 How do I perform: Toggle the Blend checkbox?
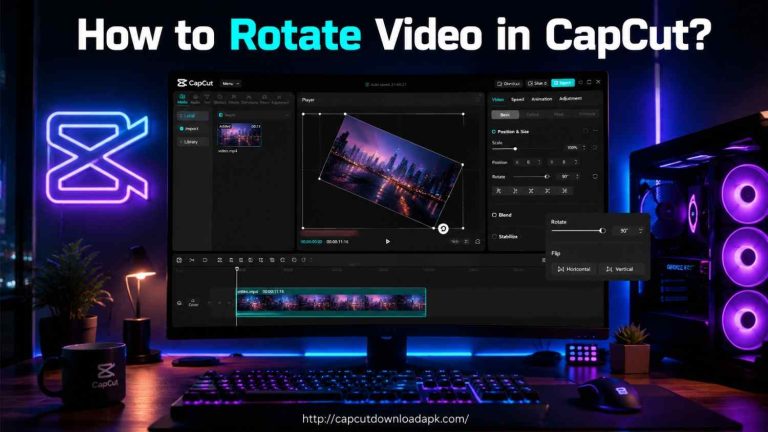click(x=494, y=215)
